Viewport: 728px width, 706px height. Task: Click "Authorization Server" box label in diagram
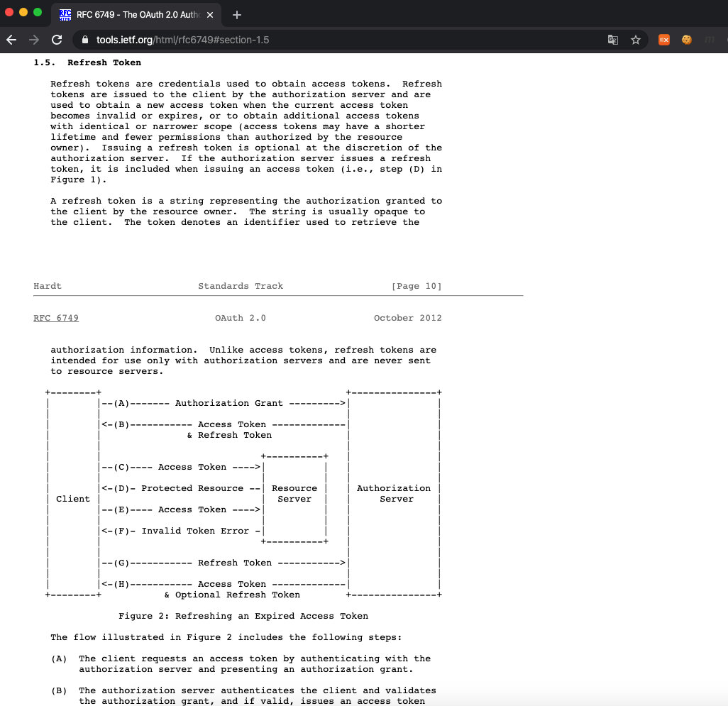coord(394,493)
